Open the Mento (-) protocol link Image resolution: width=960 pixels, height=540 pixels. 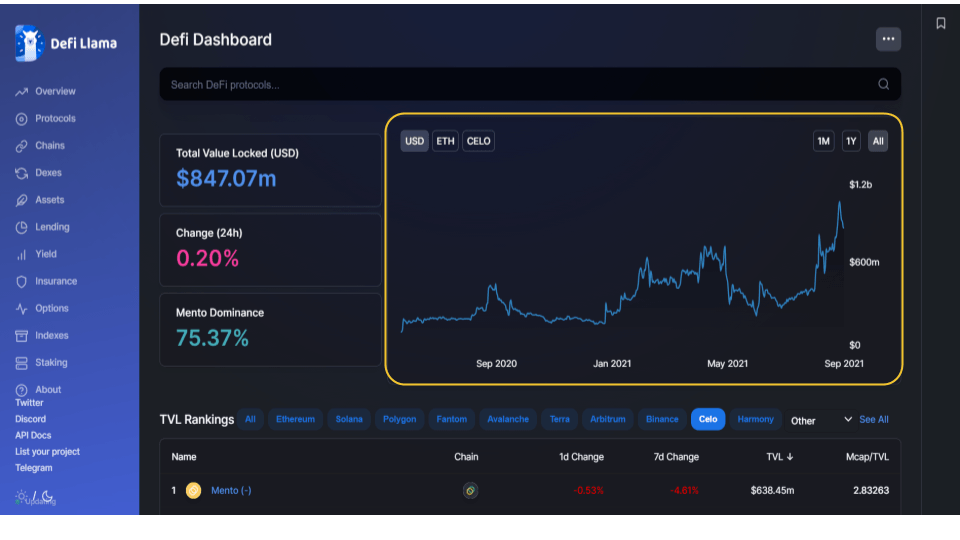click(231, 490)
